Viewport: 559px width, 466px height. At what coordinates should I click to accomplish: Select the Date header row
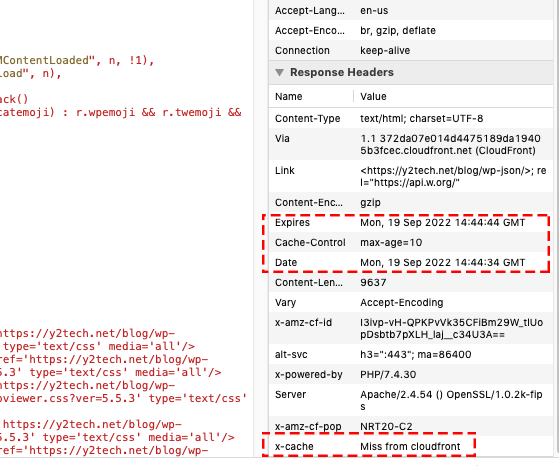pos(411,262)
